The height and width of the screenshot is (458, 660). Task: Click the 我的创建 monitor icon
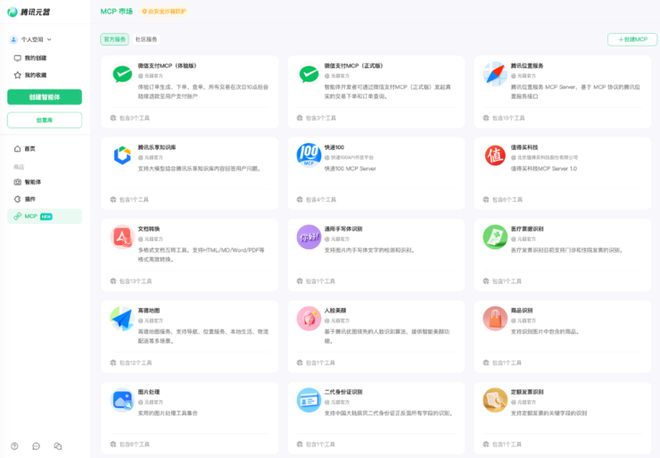[x=17, y=58]
